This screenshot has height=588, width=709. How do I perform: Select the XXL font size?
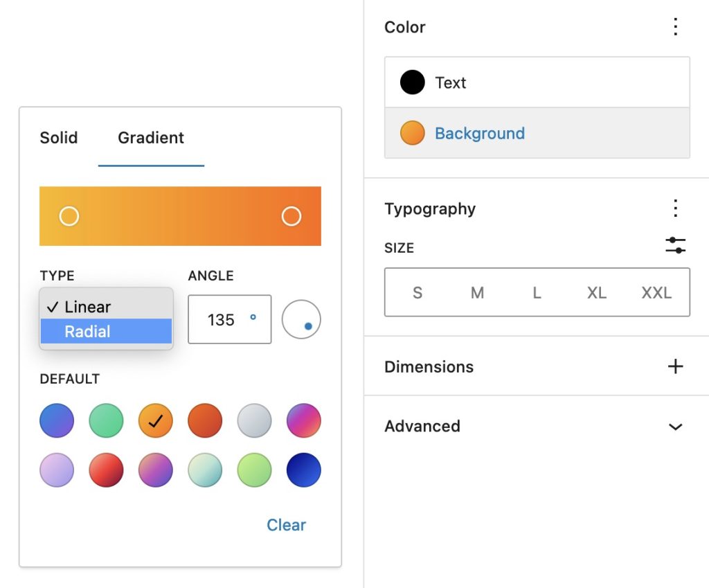pos(656,292)
